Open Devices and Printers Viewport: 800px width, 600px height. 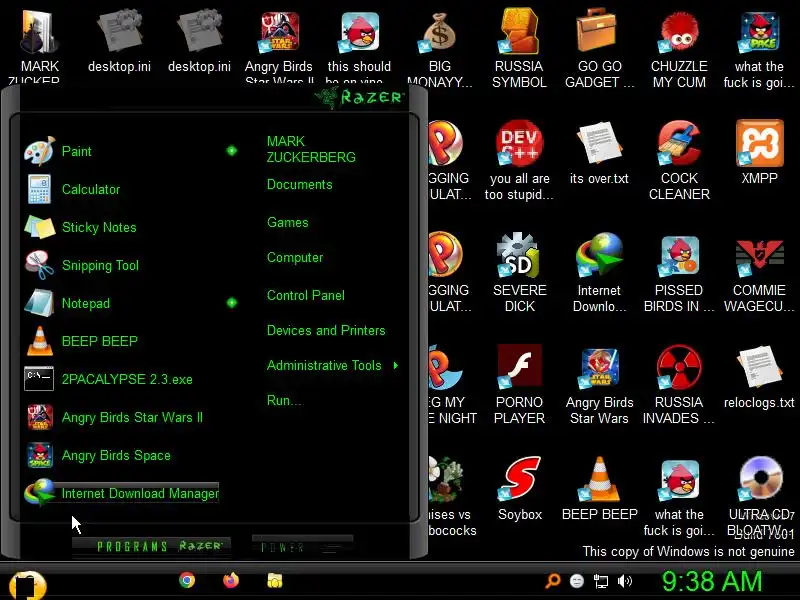click(x=326, y=330)
